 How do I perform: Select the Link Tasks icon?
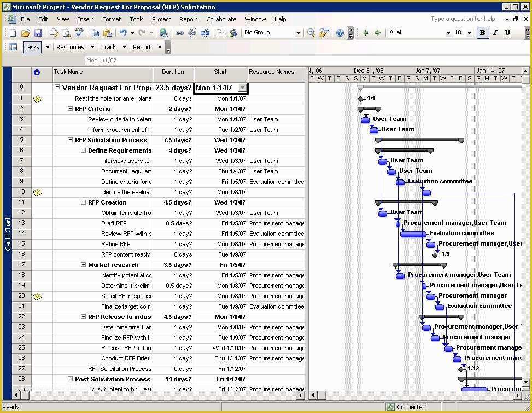(179, 32)
